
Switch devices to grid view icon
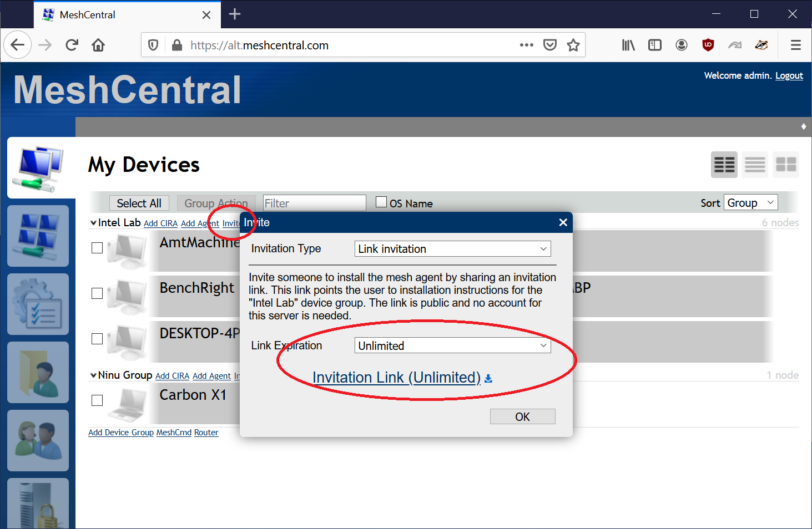tap(786, 164)
